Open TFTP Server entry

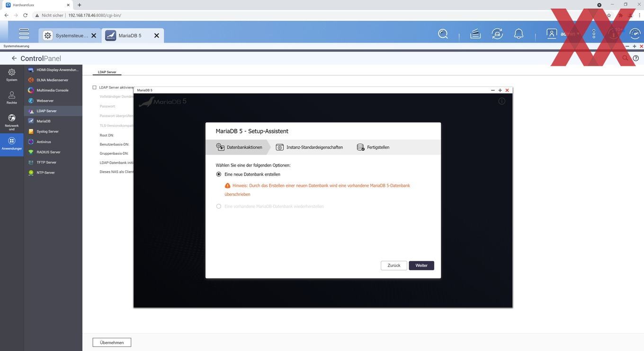pos(53,162)
